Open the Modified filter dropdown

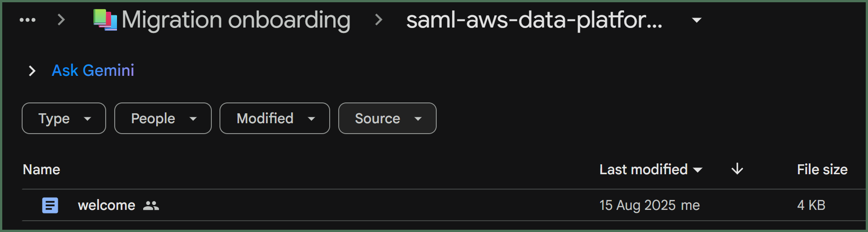(x=275, y=118)
